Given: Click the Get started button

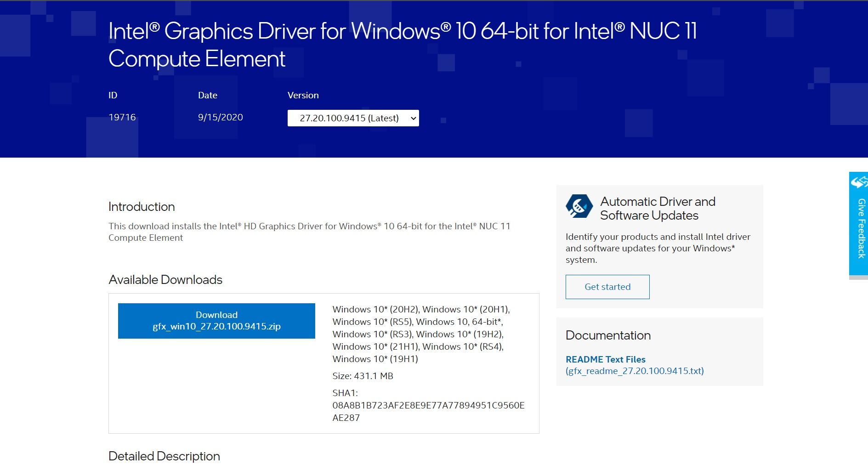Looking at the screenshot, I should click(x=607, y=287).
